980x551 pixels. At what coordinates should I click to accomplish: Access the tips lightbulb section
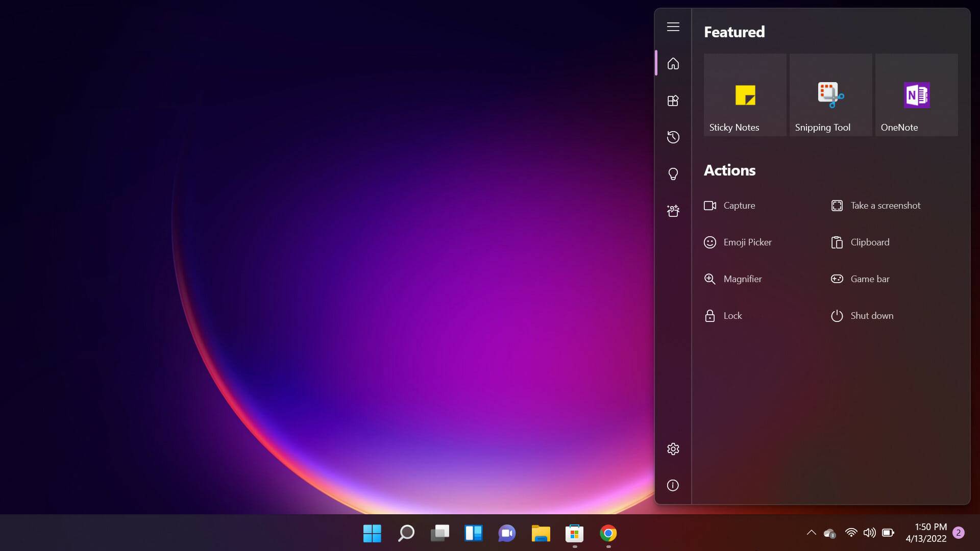[x=672, y=173]
